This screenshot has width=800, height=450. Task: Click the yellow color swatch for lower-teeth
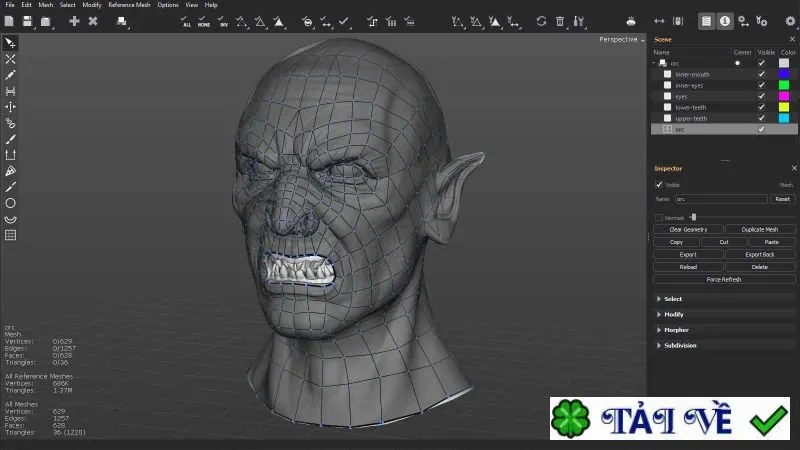click(x=784, y=107)
